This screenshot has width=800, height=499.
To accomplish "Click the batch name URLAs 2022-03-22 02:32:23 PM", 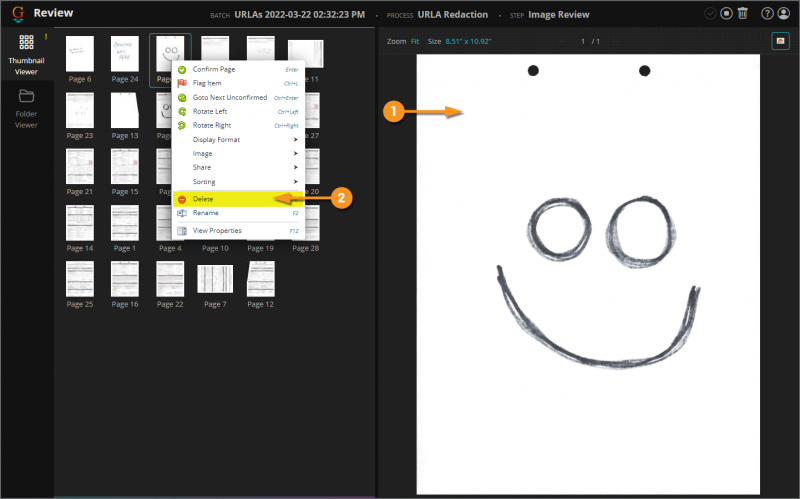I will (299, 15).
